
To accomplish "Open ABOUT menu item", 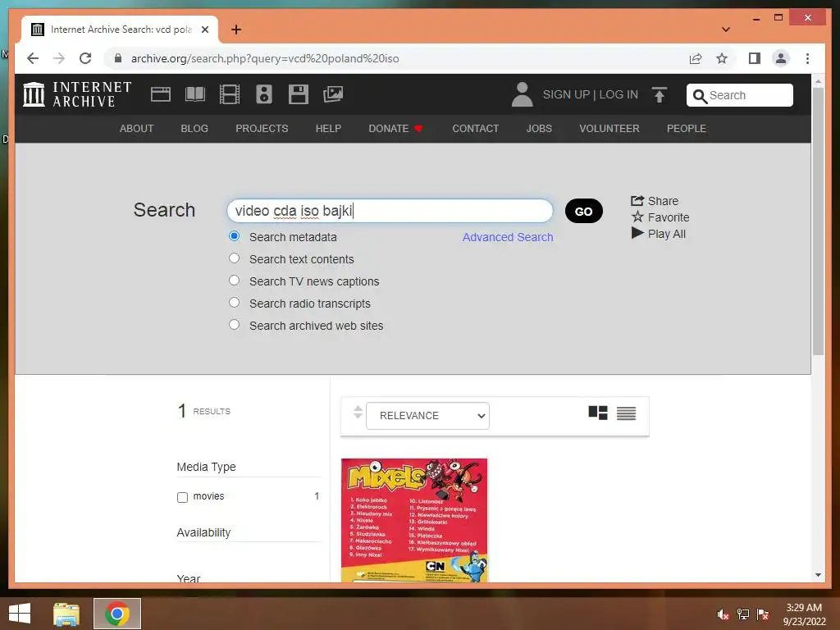I will pyautogui.click(x=137, y=129).
